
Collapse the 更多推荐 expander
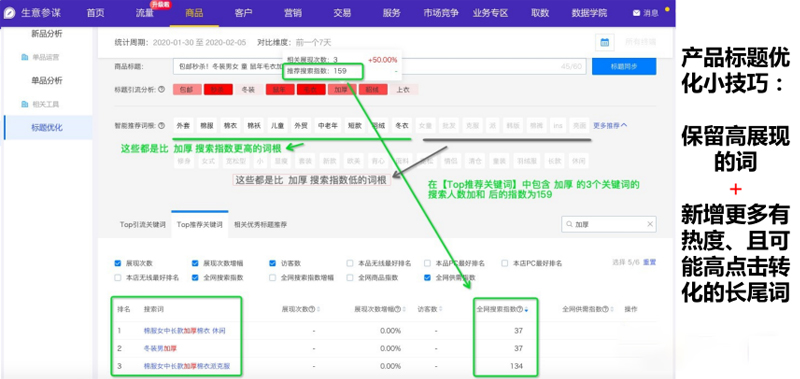point(610,125)
